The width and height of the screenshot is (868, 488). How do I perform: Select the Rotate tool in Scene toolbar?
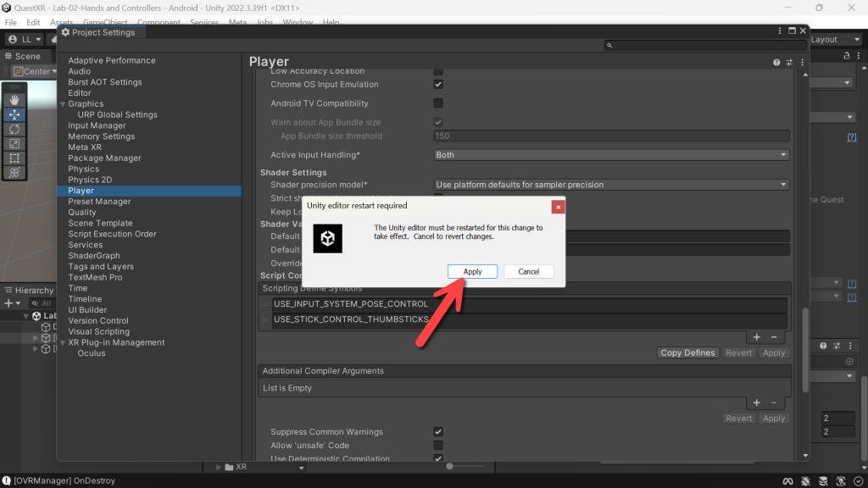14,129
